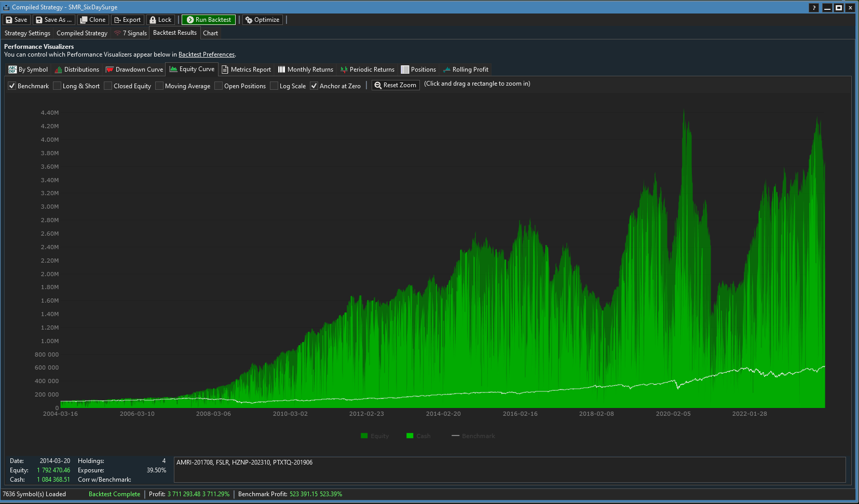This screenshot has height=504, width=859.
Task: Show the Rolling Profit visualizer
Action: pyautogui.click(x=466, y=70)
